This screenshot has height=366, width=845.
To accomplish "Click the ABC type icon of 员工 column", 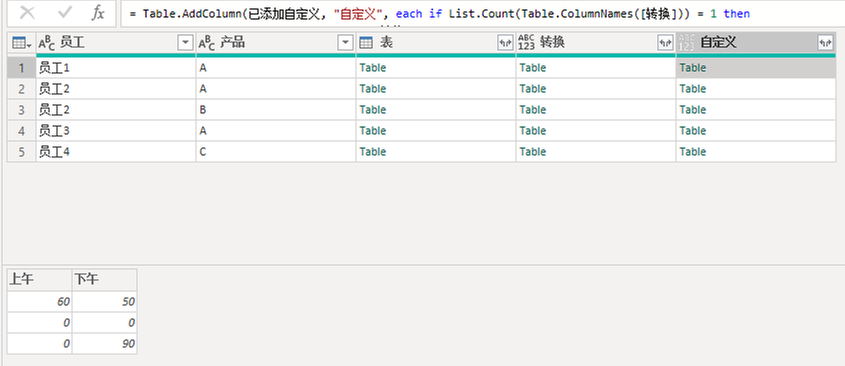I will click(x=47, y=43).
